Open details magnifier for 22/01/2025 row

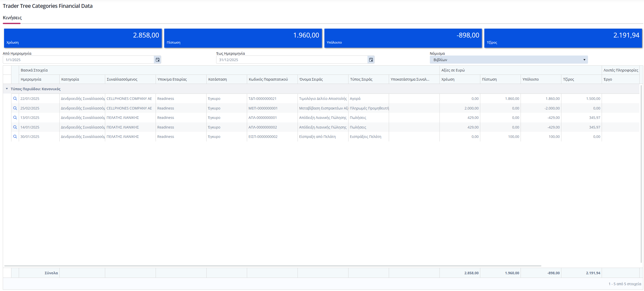tap(15, 99)
